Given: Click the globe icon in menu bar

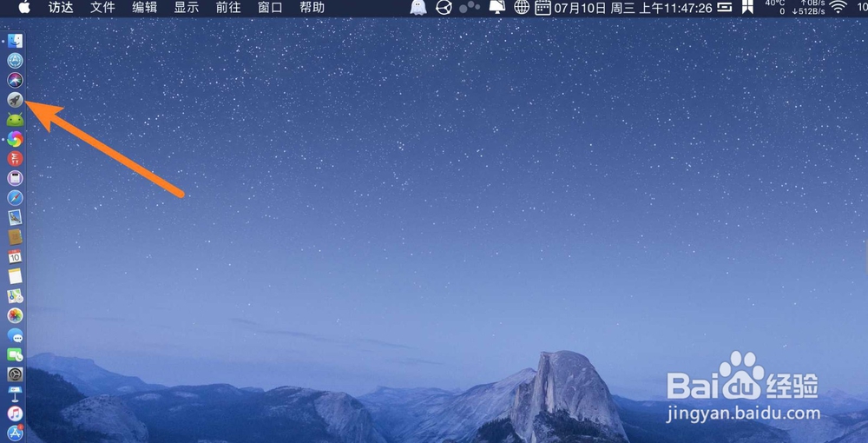Looking at the screenshot, I should point(522,8).
